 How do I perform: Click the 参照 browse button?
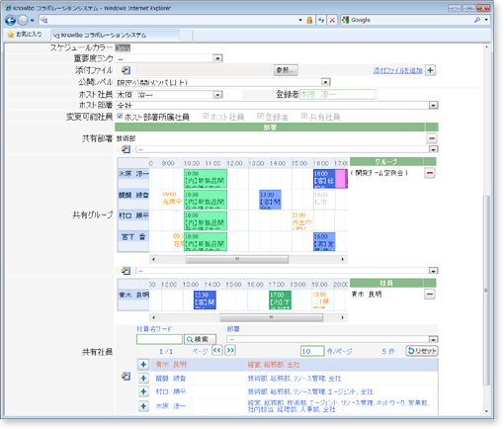(286, 70)
